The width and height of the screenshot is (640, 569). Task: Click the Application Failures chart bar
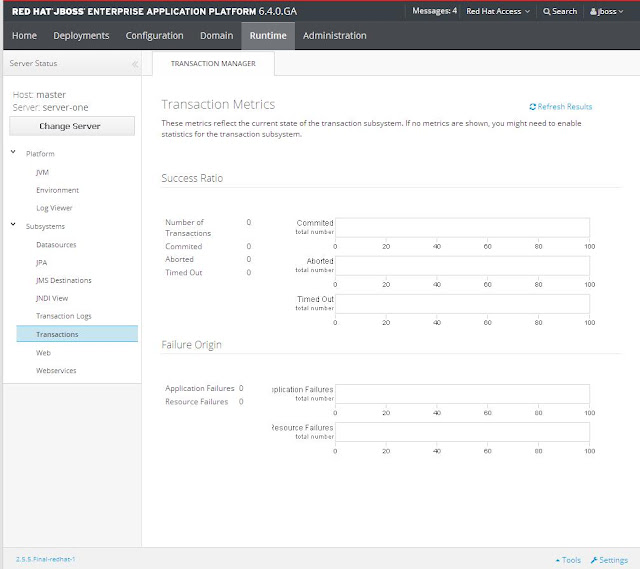(x=462, y=394)
